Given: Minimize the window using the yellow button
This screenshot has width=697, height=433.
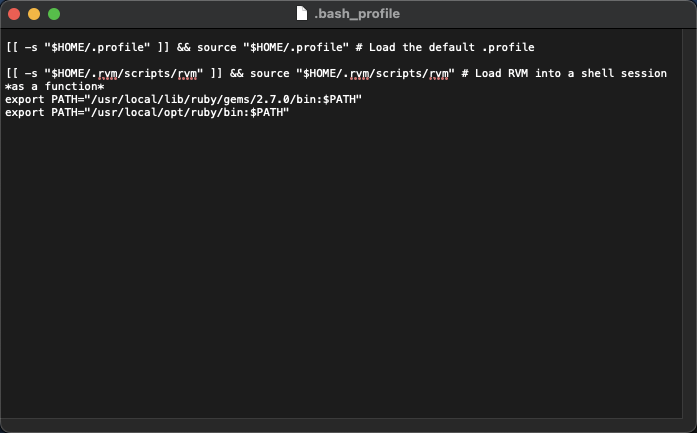Looking at the screenshot, I should [34, 14].
